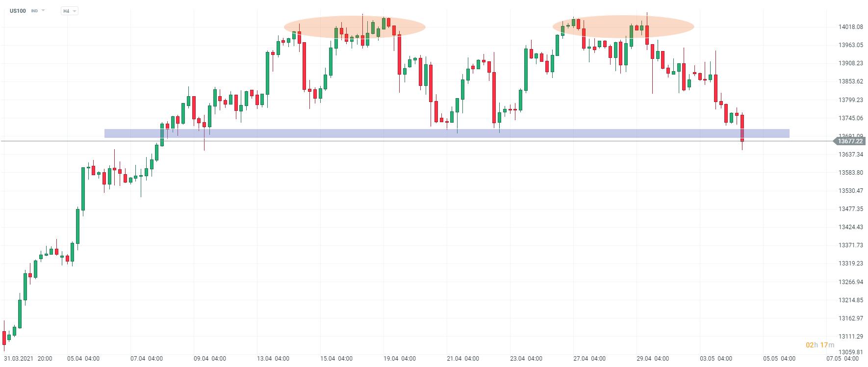This screenshot has height=367, width=868.
Task: Click the 13908.23 price axis label
Action: (850, 63)
